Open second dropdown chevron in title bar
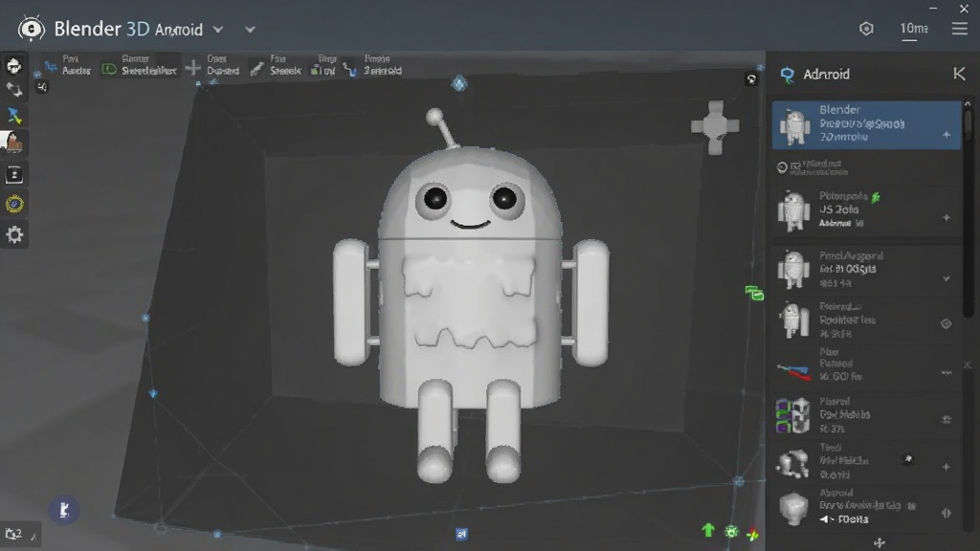The width and height of the screenshot is (980, 551). pyautogui.click(x=250, y=30)
